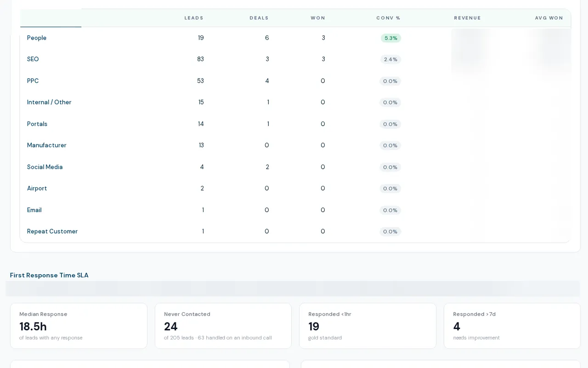This screenshot has height=368, width=588.
Task: Click the 0.0% conversion badge for PPC
Action: [390, 81]
